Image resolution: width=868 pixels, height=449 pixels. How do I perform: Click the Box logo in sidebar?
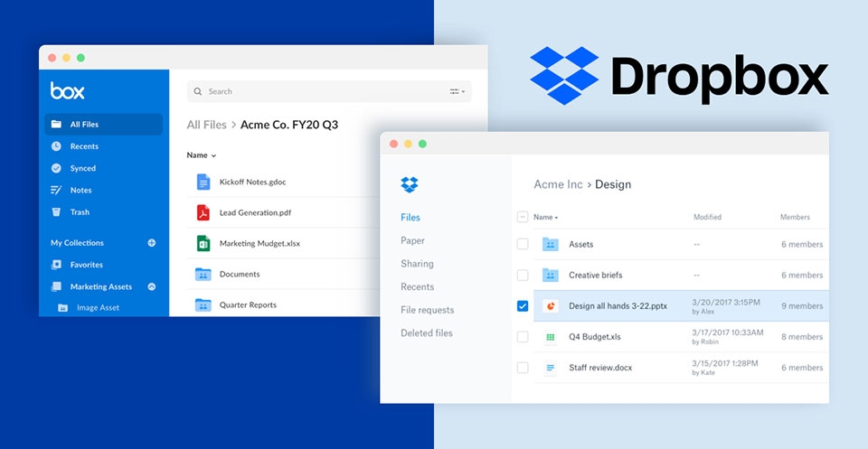(x=68, y=90)
